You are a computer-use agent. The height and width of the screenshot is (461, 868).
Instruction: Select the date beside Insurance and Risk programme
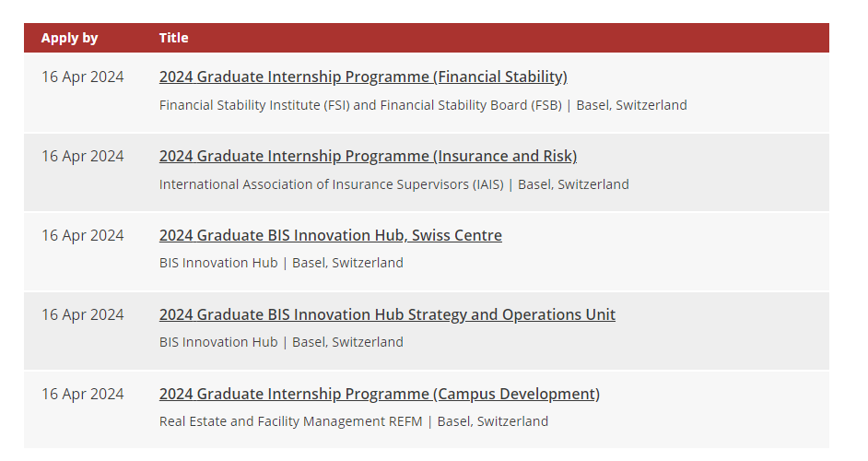pos(83,156)
